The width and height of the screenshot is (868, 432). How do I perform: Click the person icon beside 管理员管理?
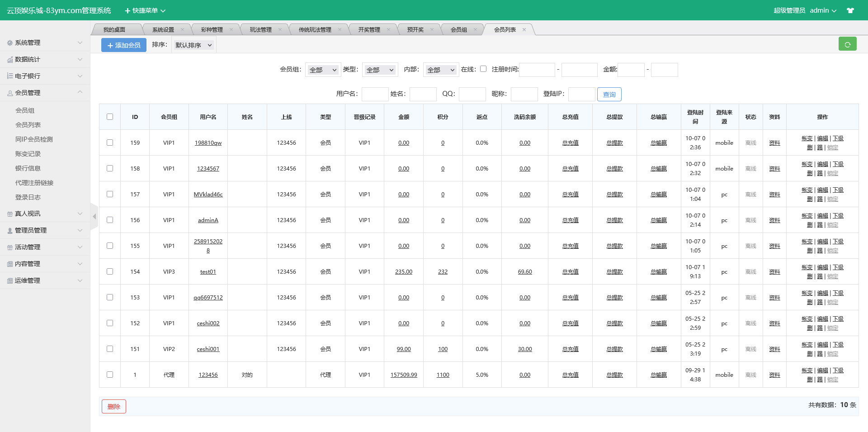click(x=10, y=230)
